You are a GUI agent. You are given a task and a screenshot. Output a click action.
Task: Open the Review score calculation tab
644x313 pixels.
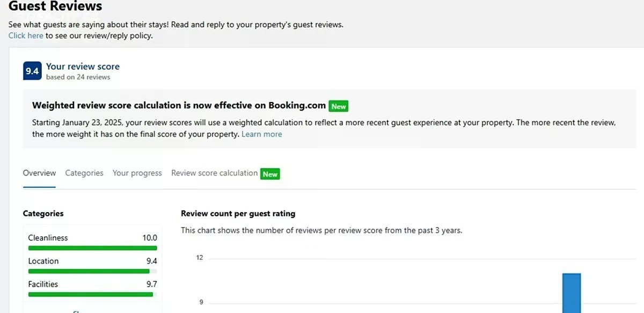tap(214, 173)
